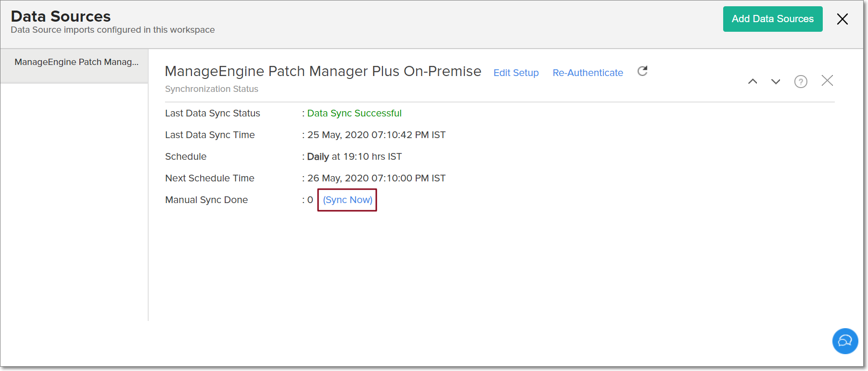Close the Patch Manager details panel
The image size is (868, 371).
pos(827,80)
